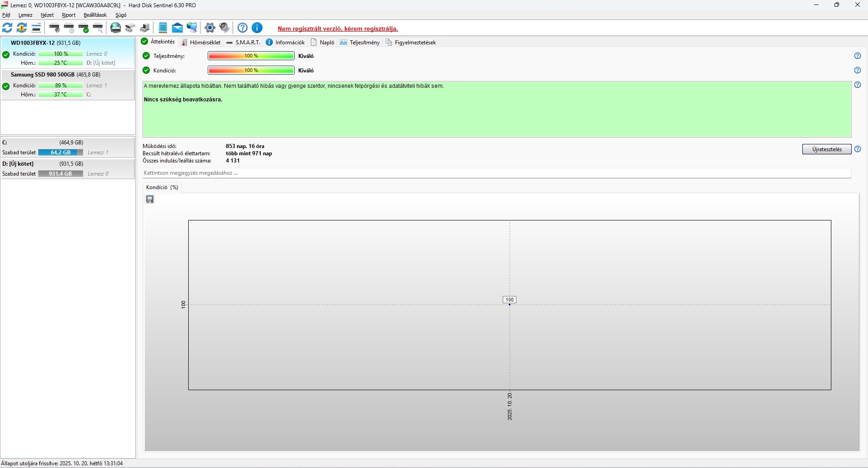Click the Kondíció 100% progress bar
This screenshot has height=468, width=868.
tap(251, 70)
